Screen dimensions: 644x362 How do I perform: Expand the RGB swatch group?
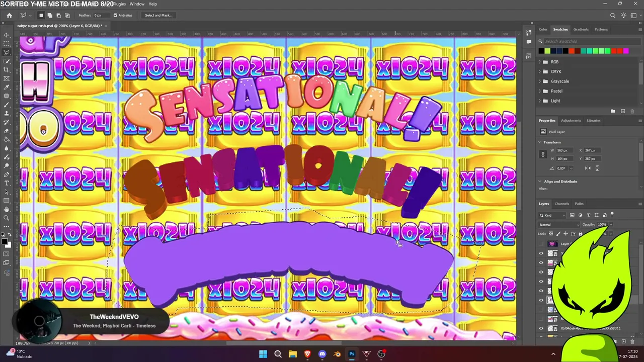pyautogui.click(x=539, y=62)
